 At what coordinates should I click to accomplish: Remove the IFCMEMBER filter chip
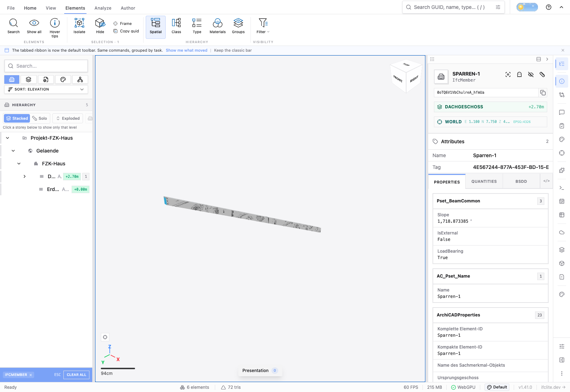pyautogui.click(x=31, y=375)
